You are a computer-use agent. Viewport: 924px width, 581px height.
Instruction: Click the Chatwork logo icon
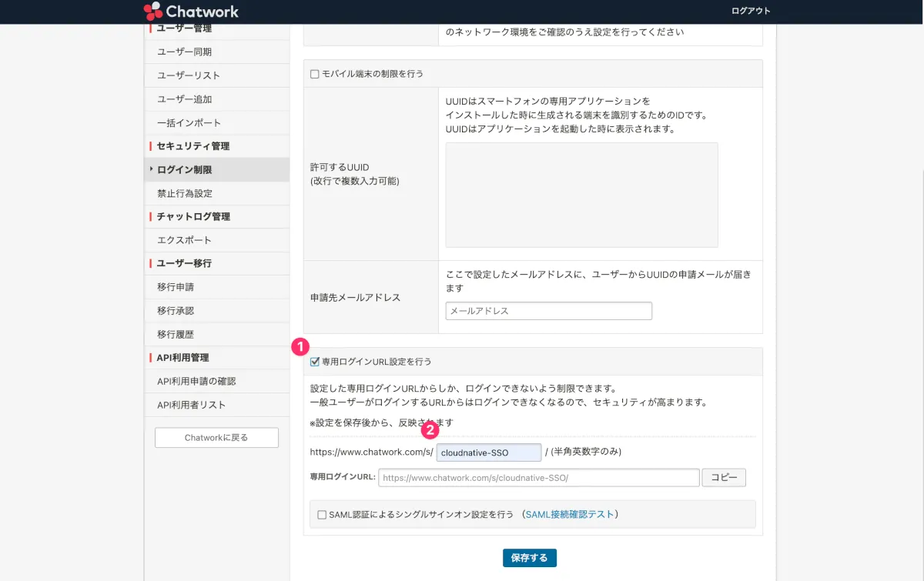point(153,11)
